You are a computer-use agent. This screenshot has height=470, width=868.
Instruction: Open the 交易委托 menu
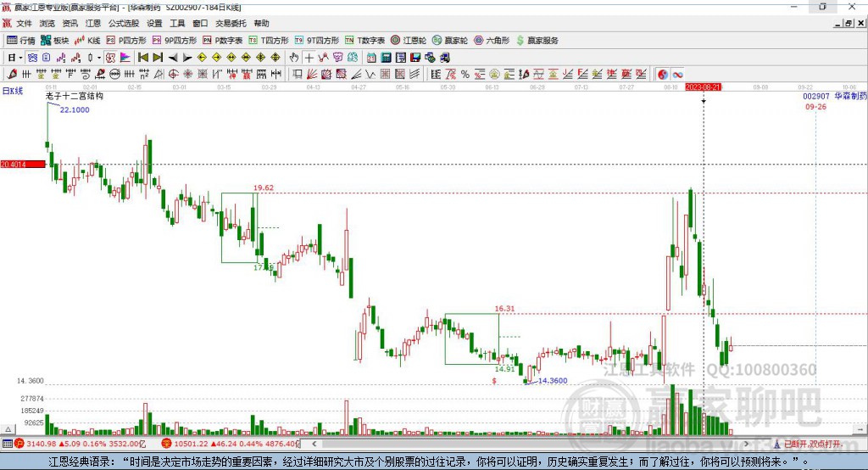click(x=231, y=23)
